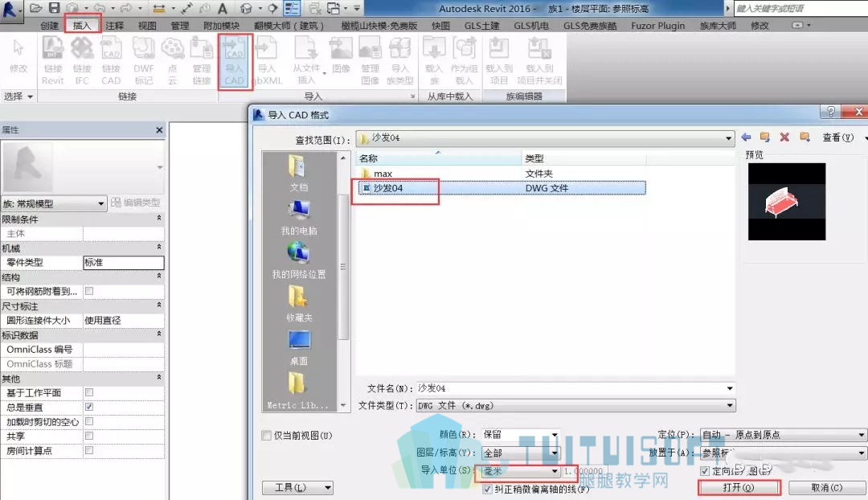Click the Image ribbon icon
868x500 pixels.
point(341,55)
